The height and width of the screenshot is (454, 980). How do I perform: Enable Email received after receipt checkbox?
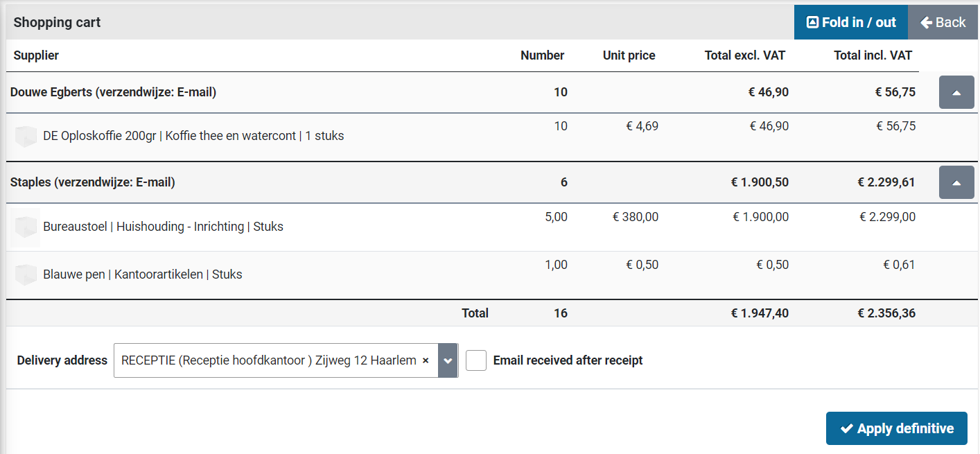point(476,360)
